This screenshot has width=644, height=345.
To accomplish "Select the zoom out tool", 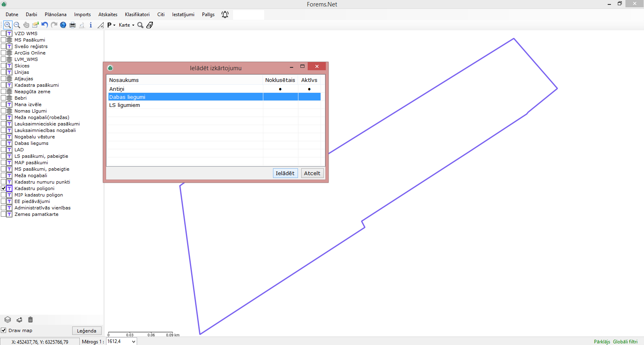I will pos(17,25).
